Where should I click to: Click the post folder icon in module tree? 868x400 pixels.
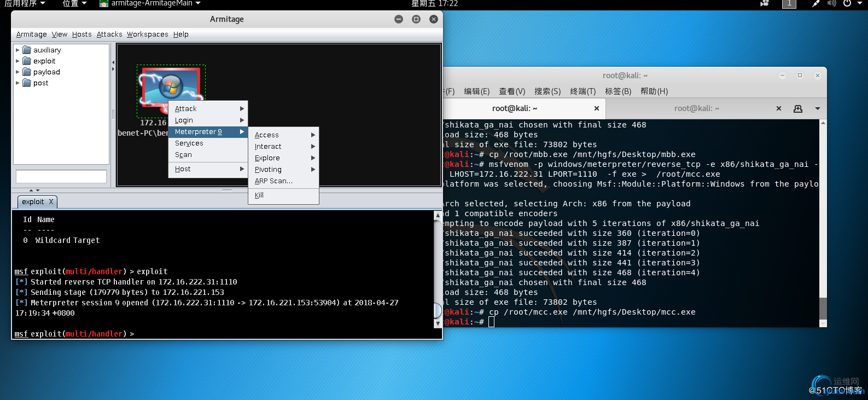pyautogui.click(x=27, y=83)
